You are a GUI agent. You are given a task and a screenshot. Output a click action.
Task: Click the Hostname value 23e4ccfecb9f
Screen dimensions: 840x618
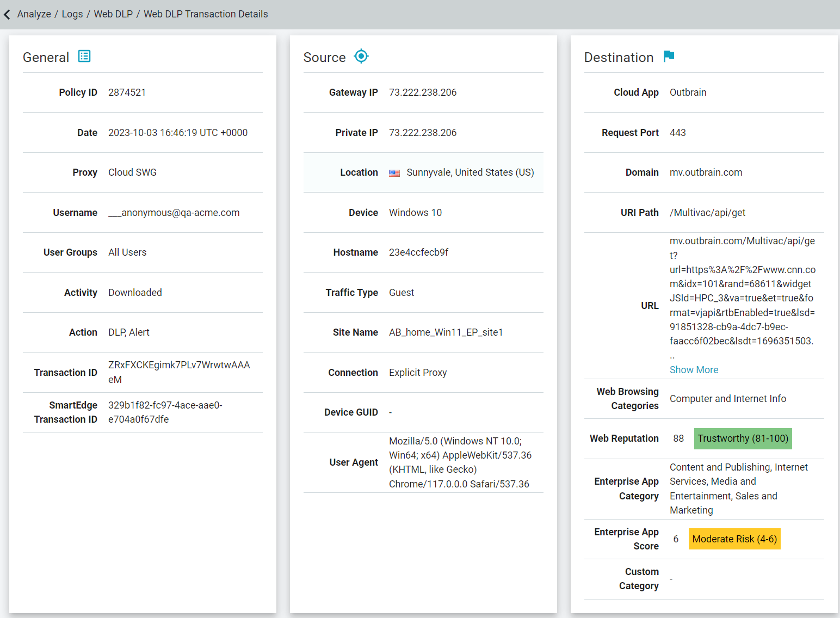[x=419, y=252]
